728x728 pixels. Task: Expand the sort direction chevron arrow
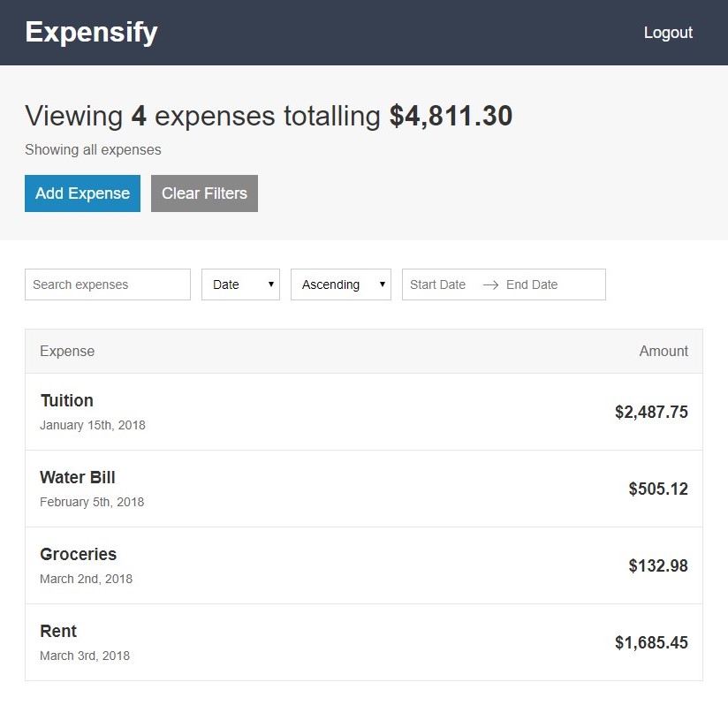point(382,284)
